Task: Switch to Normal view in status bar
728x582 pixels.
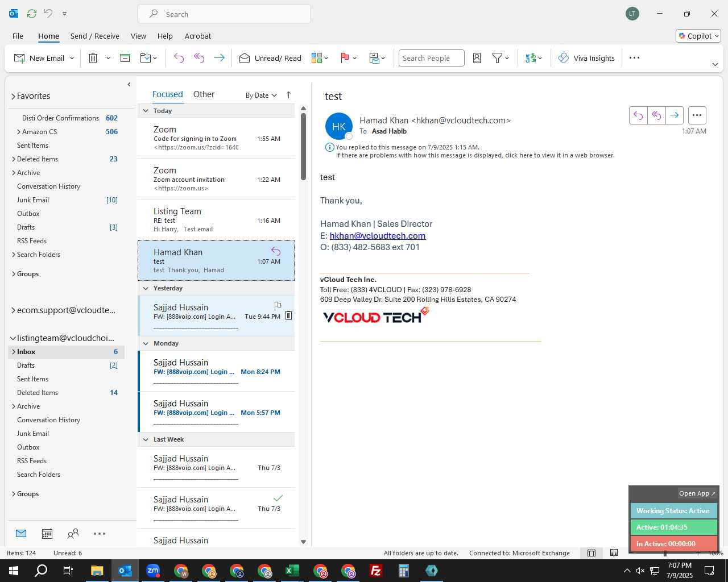Action: click(x=591, y=553)
